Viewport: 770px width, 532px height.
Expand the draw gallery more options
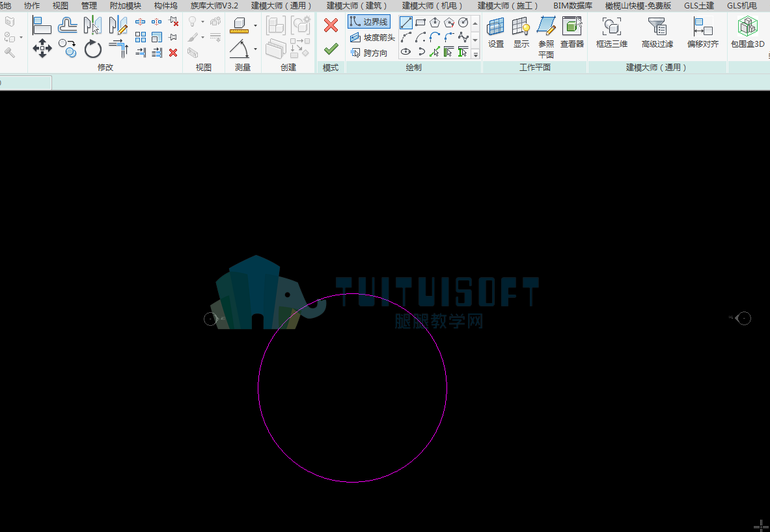click(x=475, y=55)
